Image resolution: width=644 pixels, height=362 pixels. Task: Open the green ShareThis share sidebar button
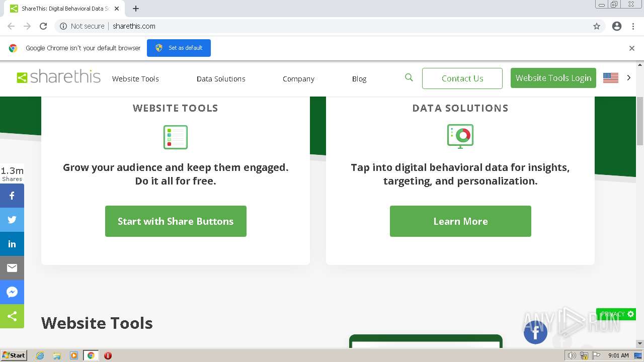[12, 316]
